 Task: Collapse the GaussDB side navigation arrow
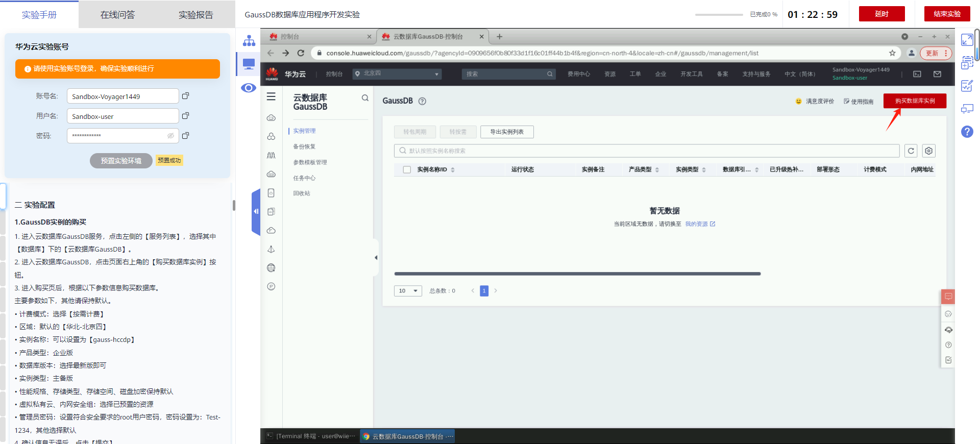coord(376,258)
